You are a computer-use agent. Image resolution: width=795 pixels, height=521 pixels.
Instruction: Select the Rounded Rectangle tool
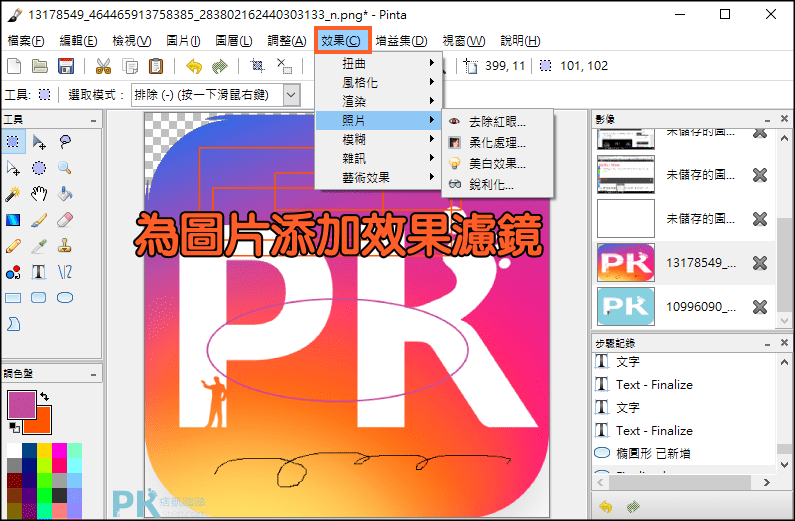click(39, 298)
